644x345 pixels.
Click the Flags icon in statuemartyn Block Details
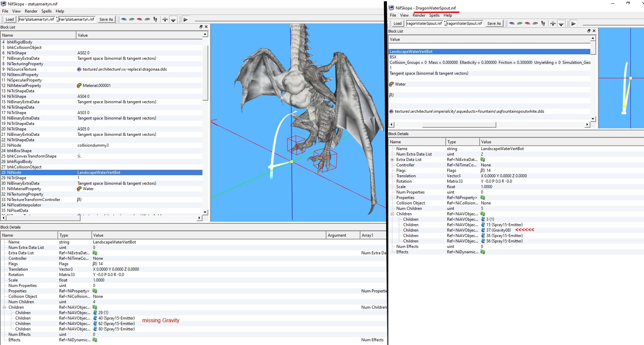(95, 264)
